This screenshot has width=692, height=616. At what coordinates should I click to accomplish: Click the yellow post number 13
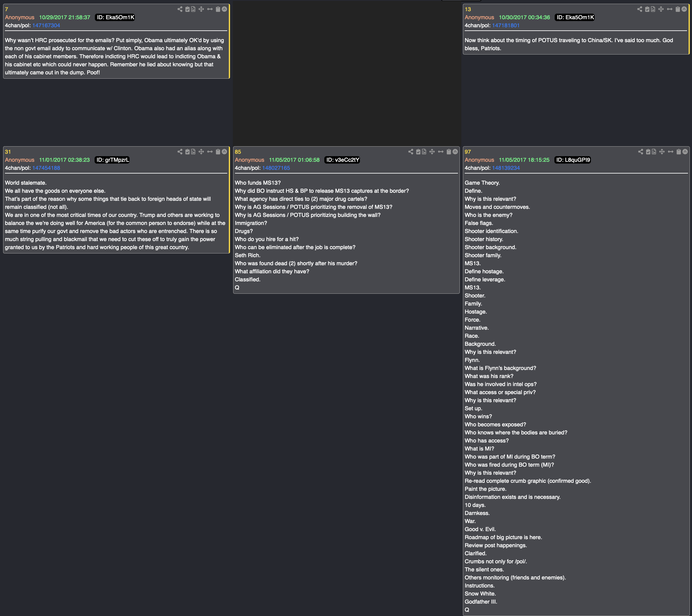click(468, 9)
